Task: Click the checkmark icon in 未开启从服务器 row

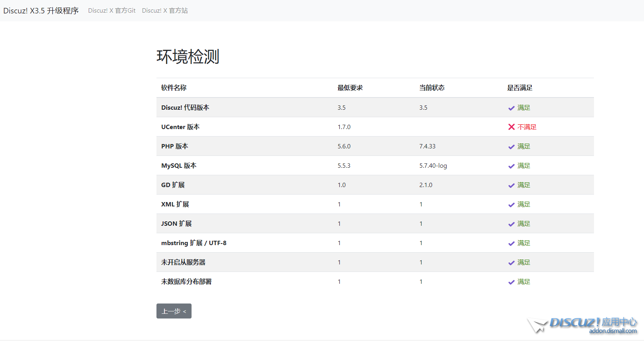Action: click(511, 262)
